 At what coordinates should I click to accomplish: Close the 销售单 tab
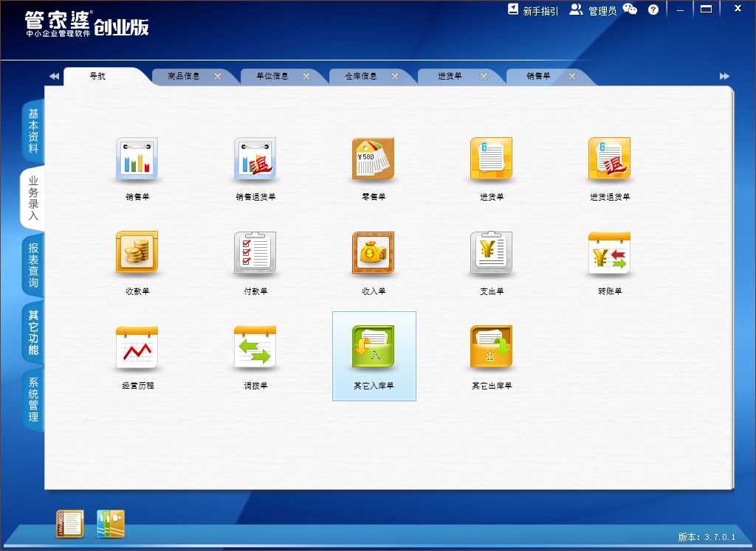[572, 76]
